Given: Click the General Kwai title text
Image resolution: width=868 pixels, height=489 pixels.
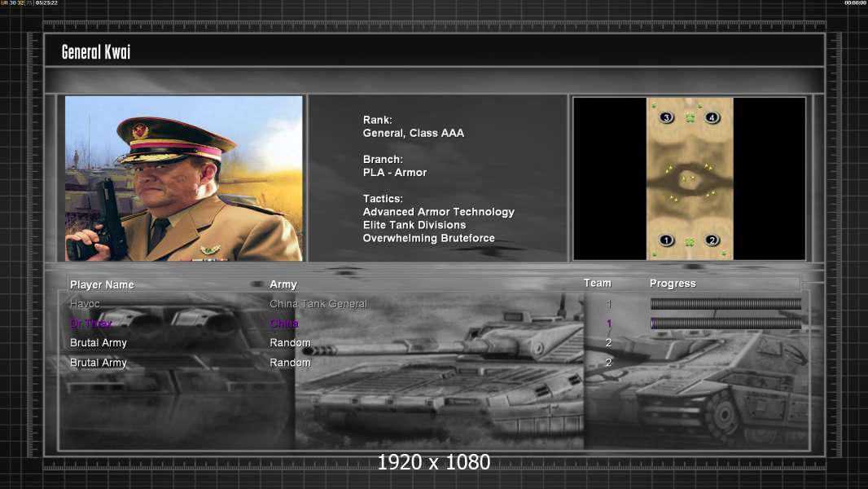Looking at the screenshot, I should 96,52.
